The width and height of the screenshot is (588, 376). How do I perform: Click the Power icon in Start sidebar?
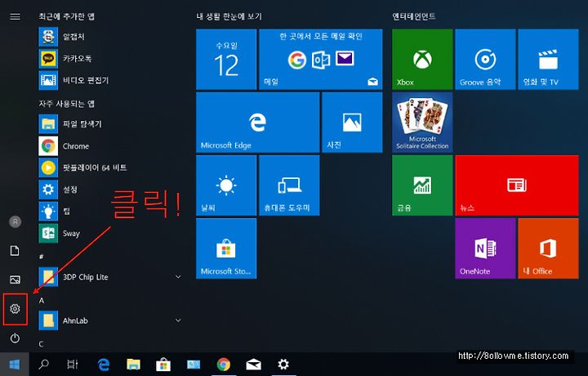[15, 338]
